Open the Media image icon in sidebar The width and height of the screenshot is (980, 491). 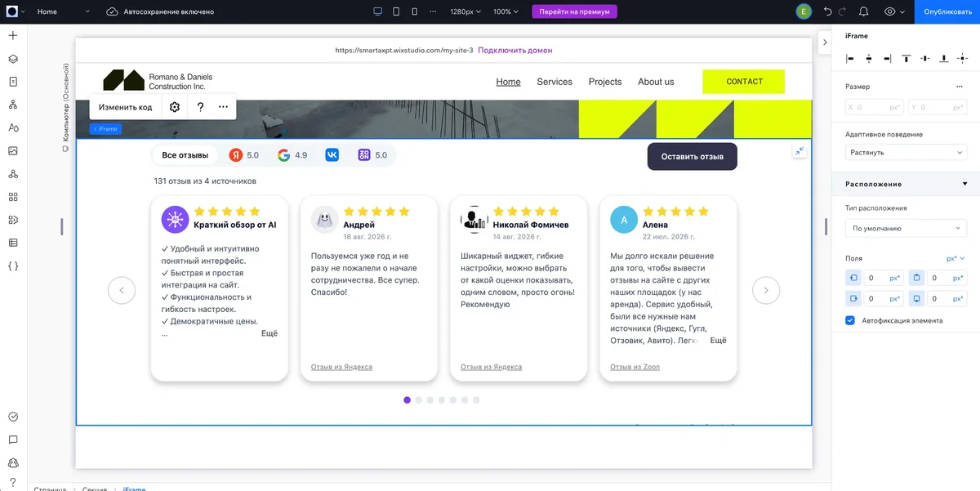[x=12, y=151]
